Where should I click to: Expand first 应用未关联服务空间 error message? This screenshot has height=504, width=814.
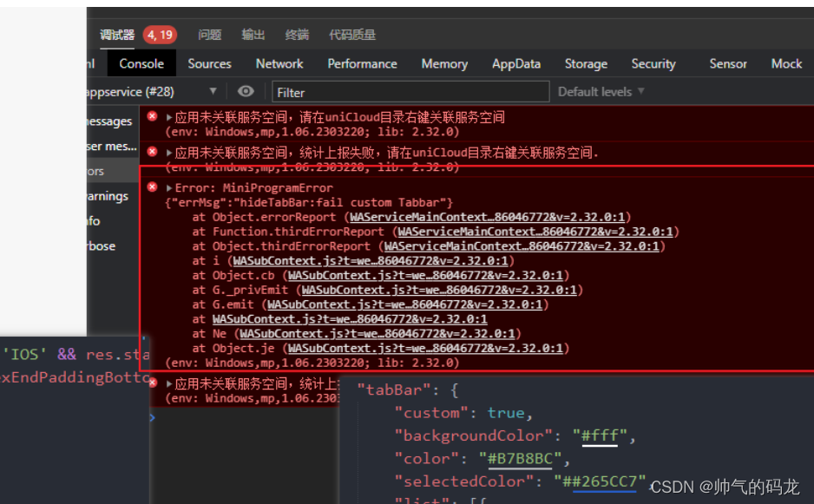point(169,118)
